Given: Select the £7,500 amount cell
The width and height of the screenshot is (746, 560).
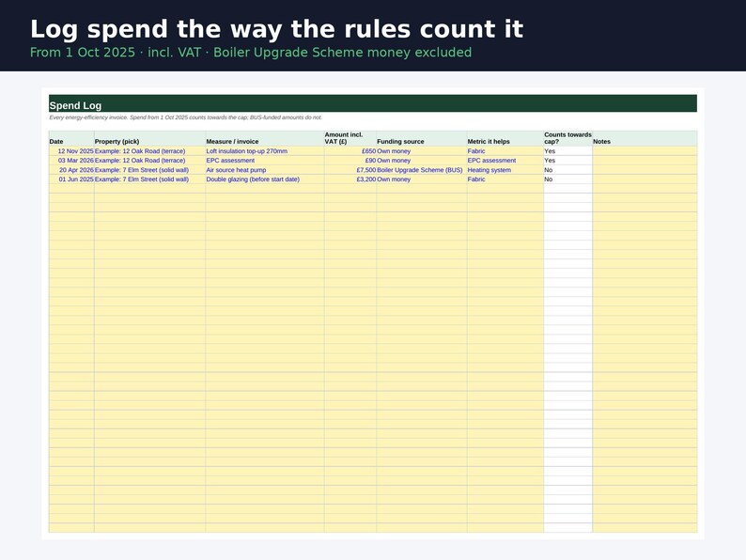Looking at the screenshot, I should click(350, 170).
